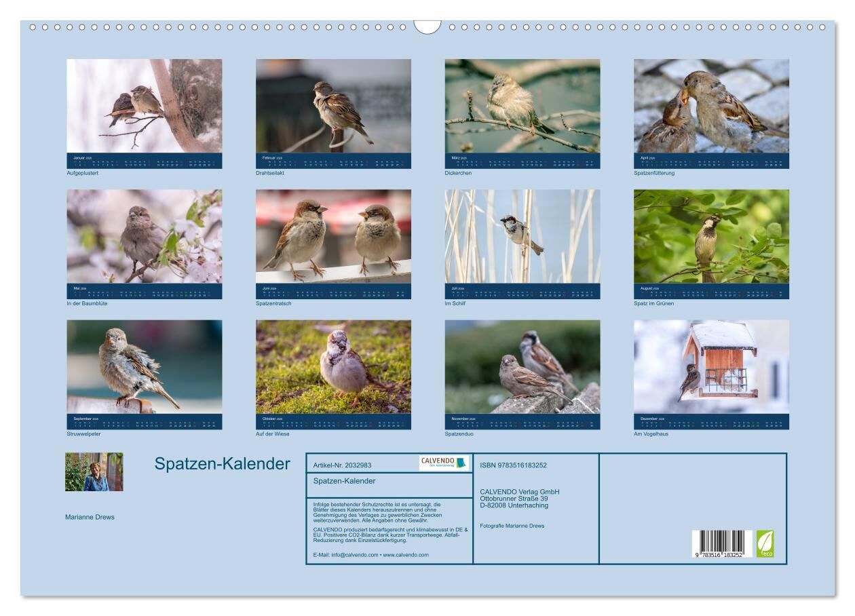This screenshot has height=616, width=855.
Task: Click the www.calvendo.com email and website line
Action: pyautogui.click(x=371, y=555)
